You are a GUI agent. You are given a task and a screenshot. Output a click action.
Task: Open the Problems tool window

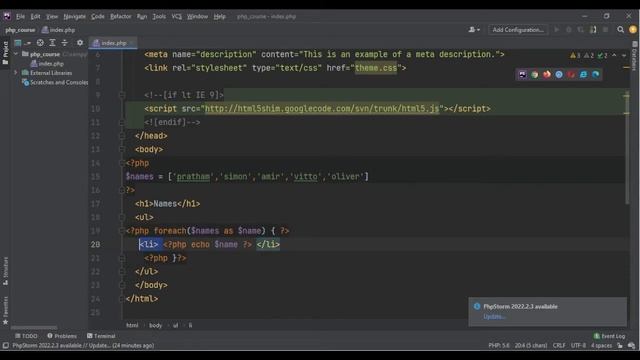click(62, 336)
